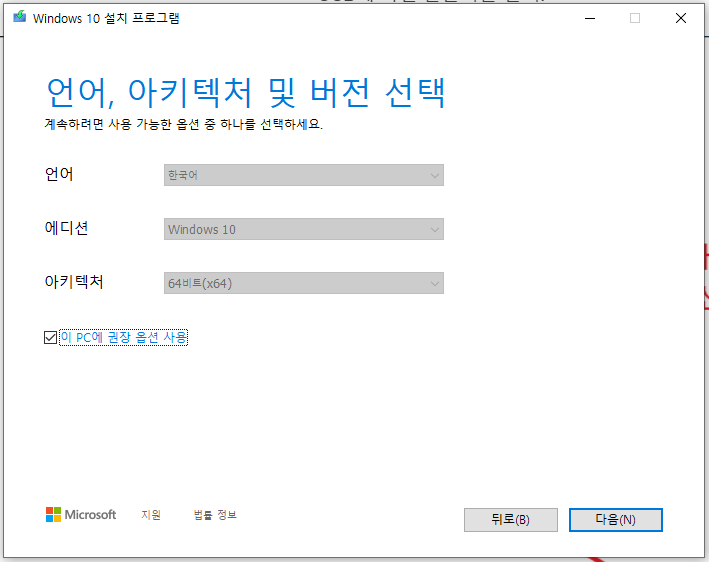Click the 'Windows 10 설치 프로그램' title text

pos(106,18)
